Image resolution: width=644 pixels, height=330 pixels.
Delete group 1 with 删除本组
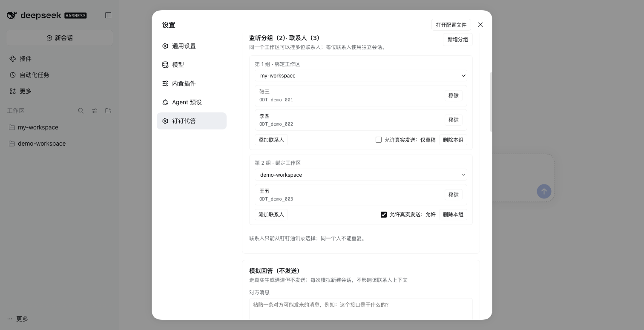pyautogui.click(x=453, y=140)
